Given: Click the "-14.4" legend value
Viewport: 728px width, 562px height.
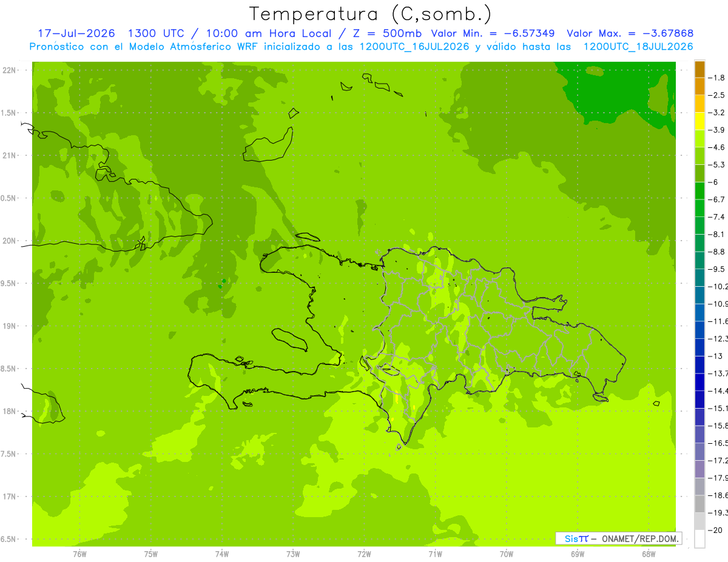Looking at the screenshot, I should [x=719, y=391].
